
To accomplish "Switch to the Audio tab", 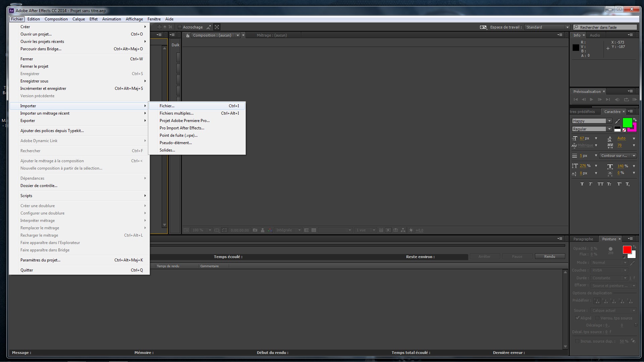I will [x=595, y=35].
